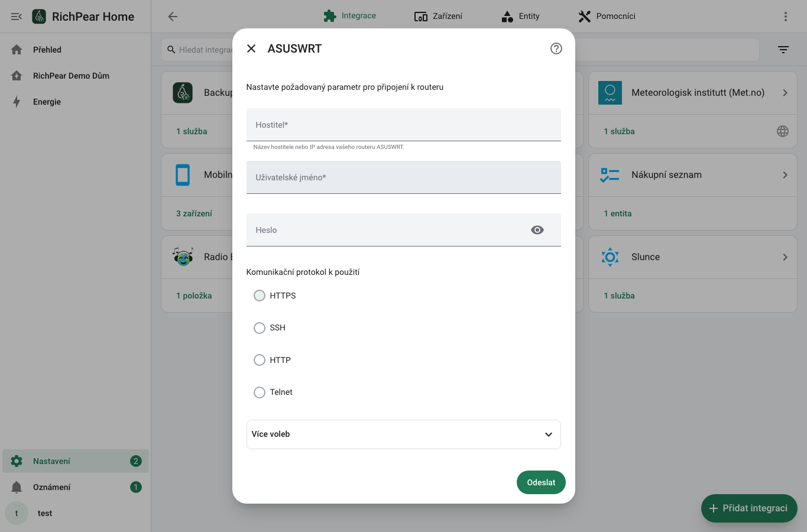Viewport: 807px width, 532px height.
Task: Open the 1 položka link
Action: tap(194, 296)
